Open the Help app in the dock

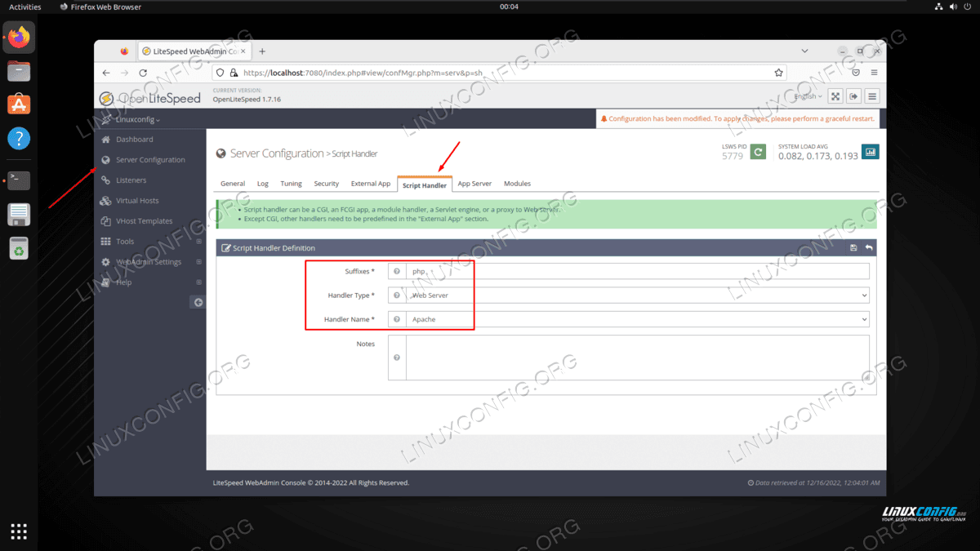[x=19, y=137]
